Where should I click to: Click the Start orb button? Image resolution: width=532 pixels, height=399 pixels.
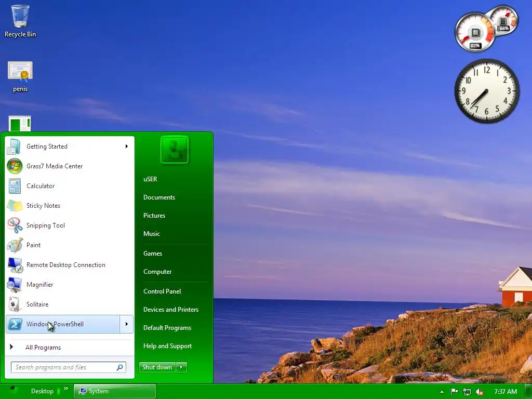click(14, 391)
